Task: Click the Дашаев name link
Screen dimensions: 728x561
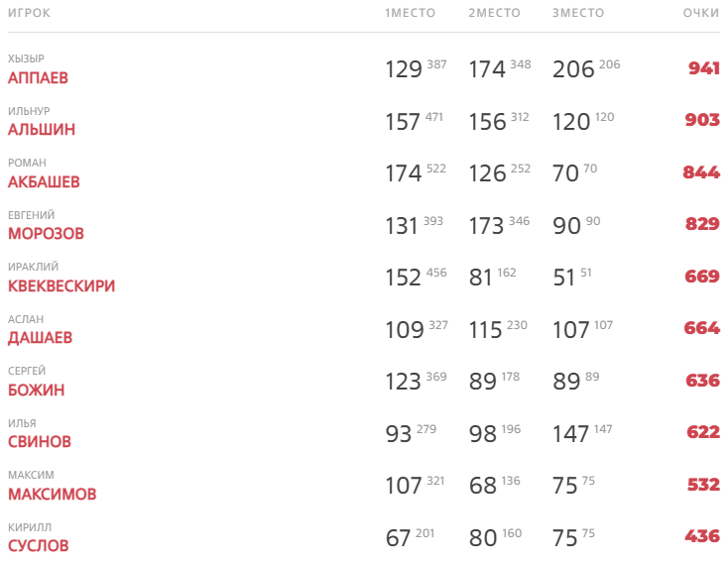Action: coord(40,338)
